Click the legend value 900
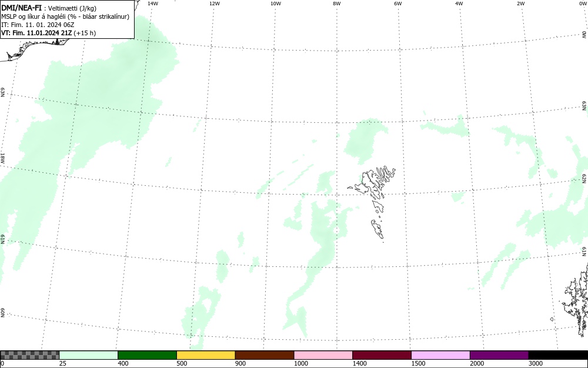 point(240,363)
